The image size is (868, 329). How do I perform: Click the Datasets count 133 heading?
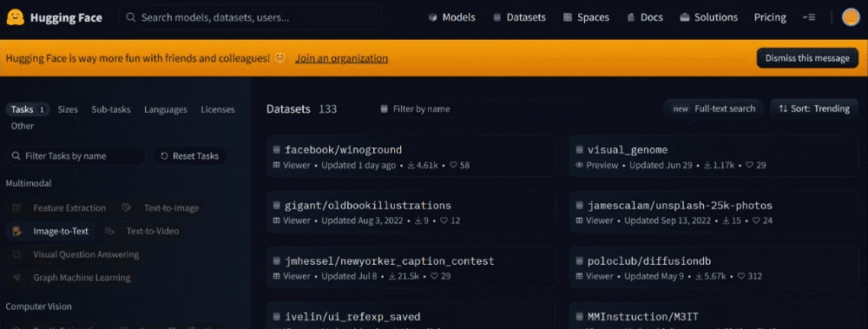click(x=301, y=109)
